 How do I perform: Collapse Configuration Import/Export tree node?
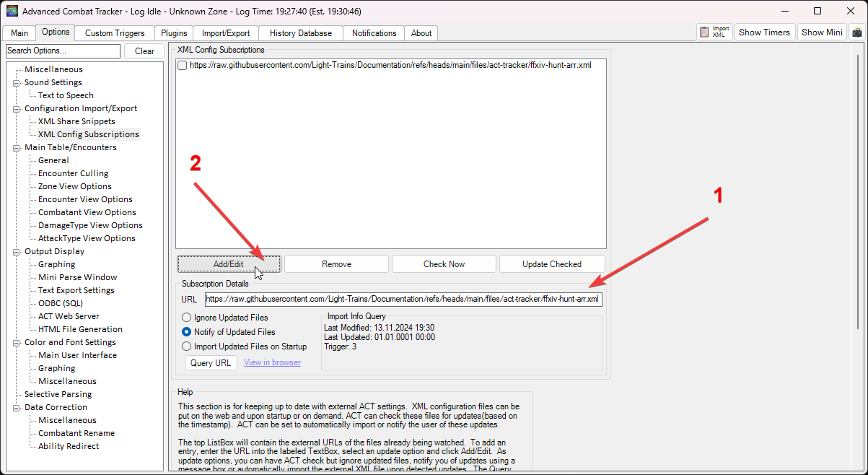click(x=17, y=108)
